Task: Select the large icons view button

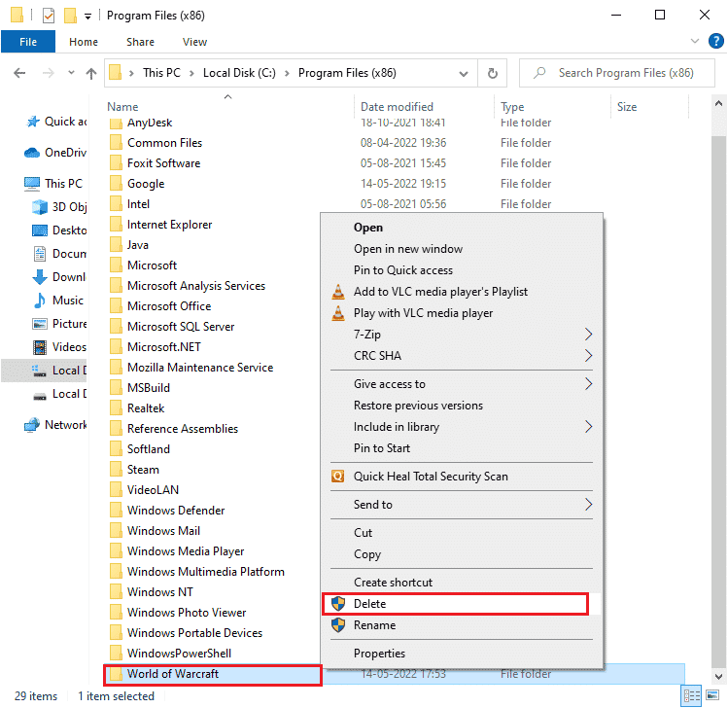Action: pos(714,696)
